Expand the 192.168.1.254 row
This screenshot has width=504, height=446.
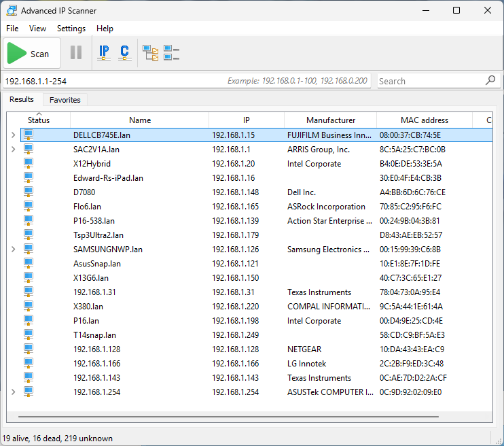click(x=13, y=392)
